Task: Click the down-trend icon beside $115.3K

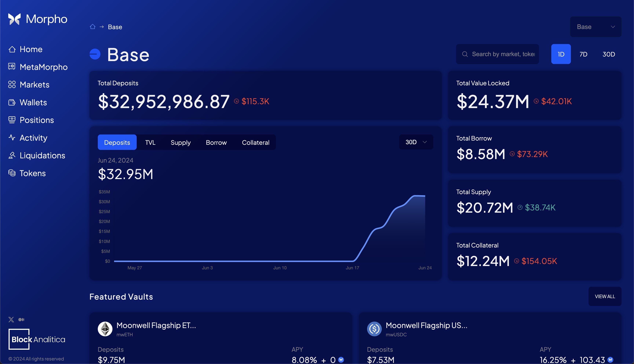Action: pos(236,101)
